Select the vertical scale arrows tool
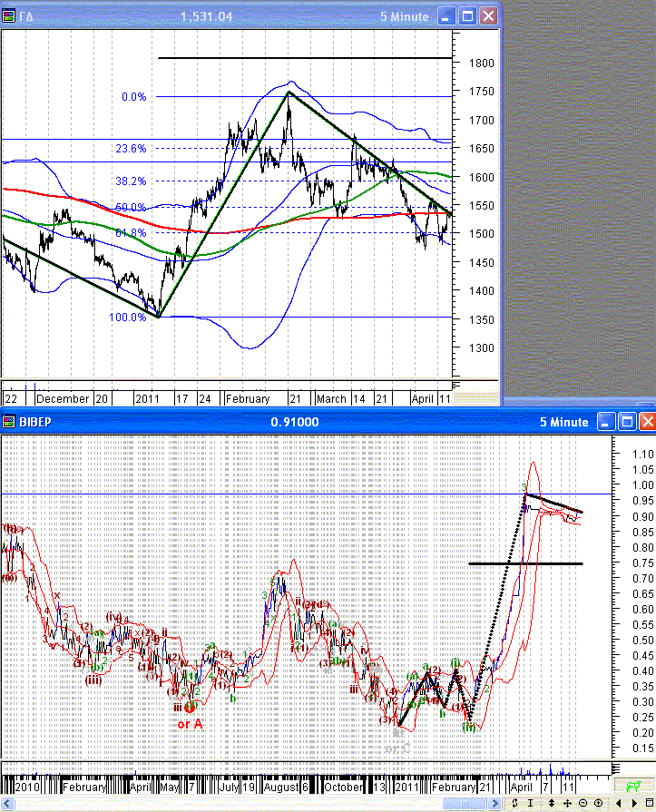The image size is (656, 812). point(551,803)
